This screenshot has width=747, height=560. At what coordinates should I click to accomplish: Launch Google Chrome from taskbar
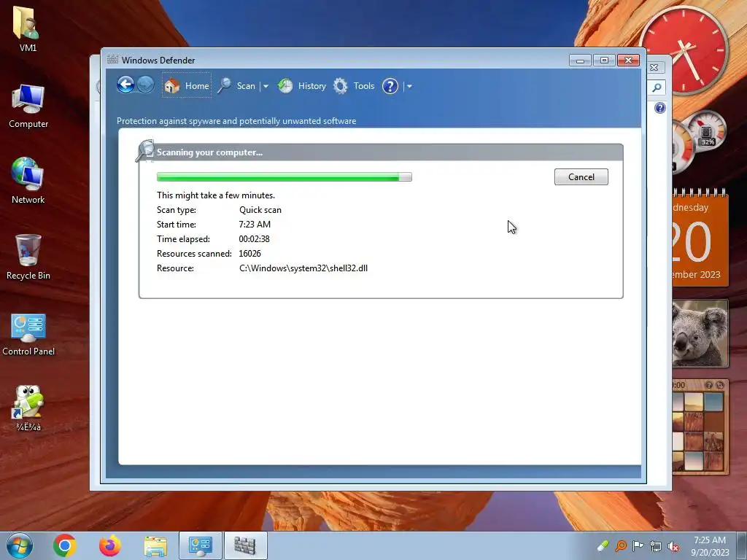pyautogui.click(x=65, y=545)
